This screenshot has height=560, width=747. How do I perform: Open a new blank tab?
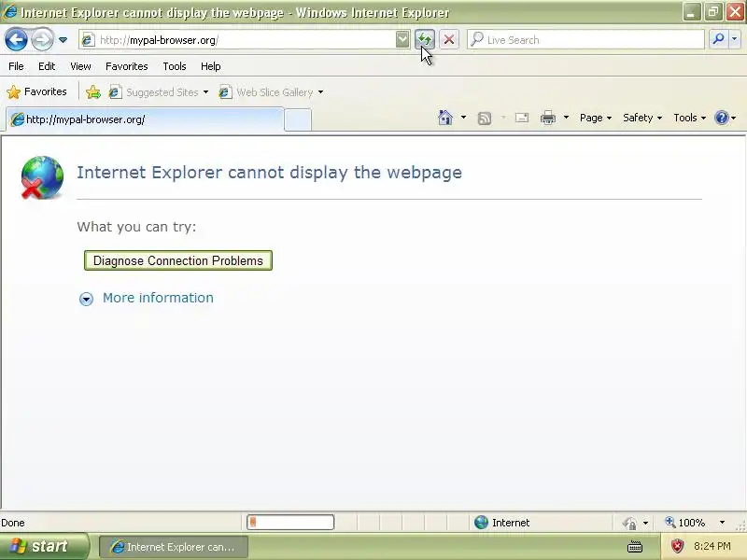[298, 119]
